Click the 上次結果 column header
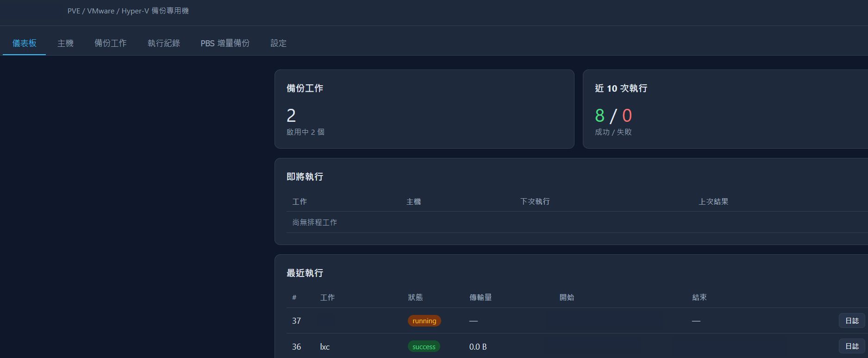The image size is (868, 358). [x=713, y=201]
